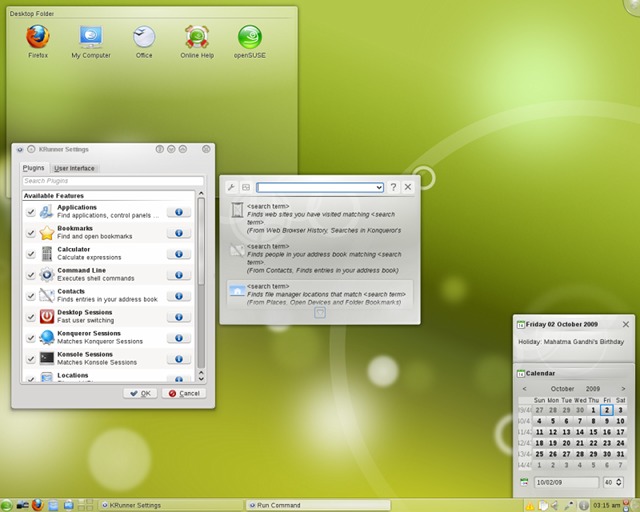Click the system activity icon beside the wrench
640x512 pixels.
pos(246,187)
